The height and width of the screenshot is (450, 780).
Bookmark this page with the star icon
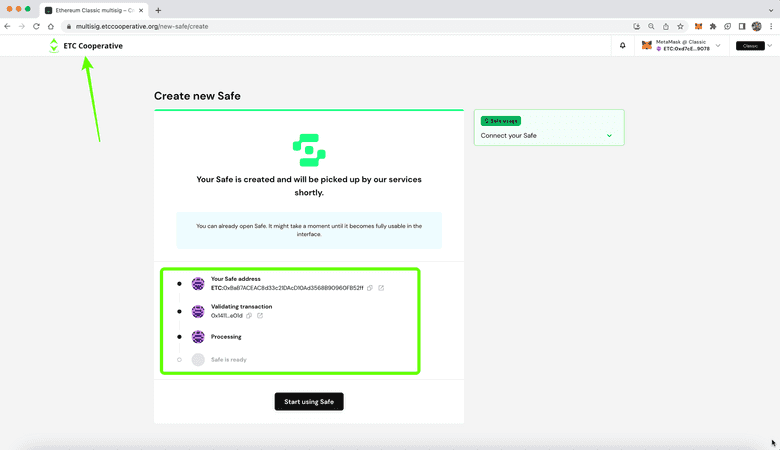click(x=680, y=26)
